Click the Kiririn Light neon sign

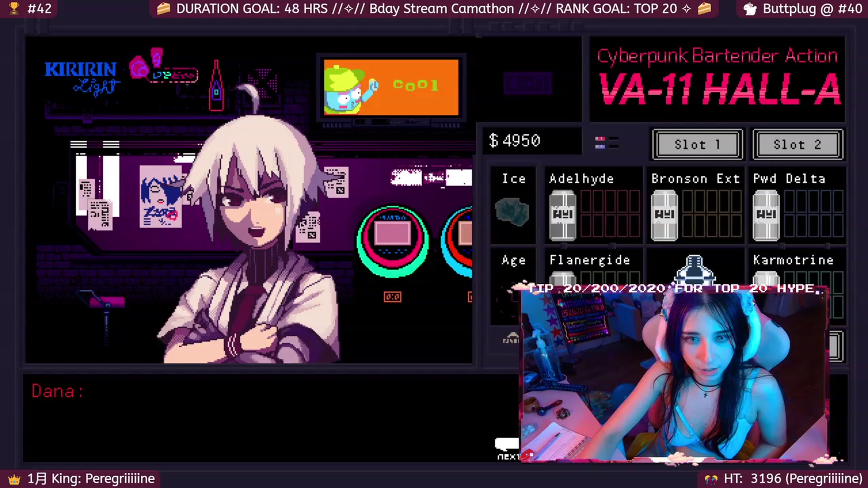[82, 78]
